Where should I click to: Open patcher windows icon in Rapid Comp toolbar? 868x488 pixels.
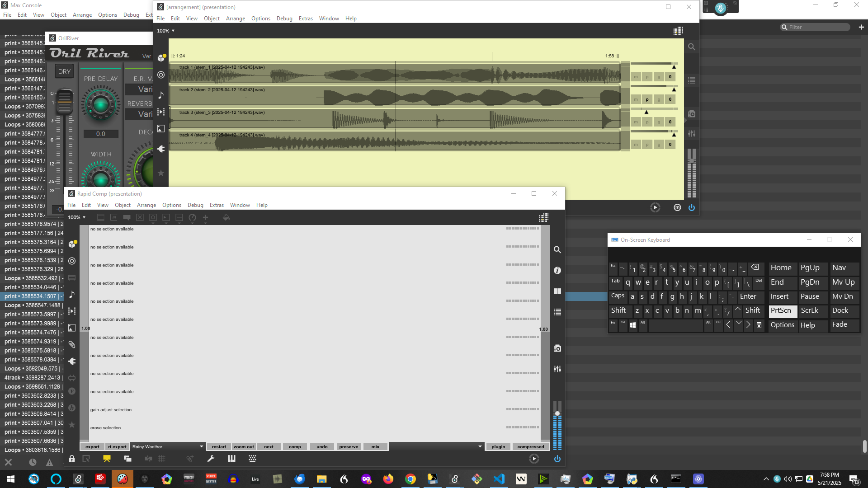click(x=128, y=459)
